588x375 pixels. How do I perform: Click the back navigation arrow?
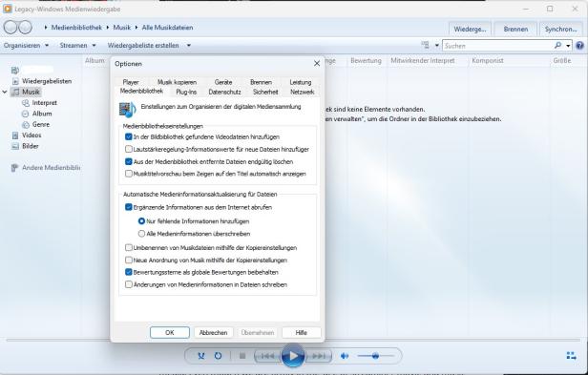point(10,28)
